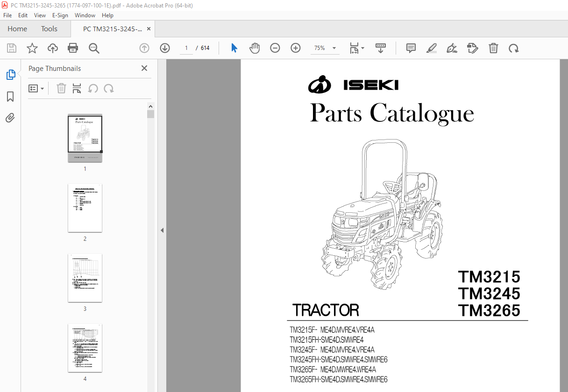Image resolution: width=568 pixels, height=392 pixels.
Task: Switch to the Tools tab
Action: coord(49,29)
